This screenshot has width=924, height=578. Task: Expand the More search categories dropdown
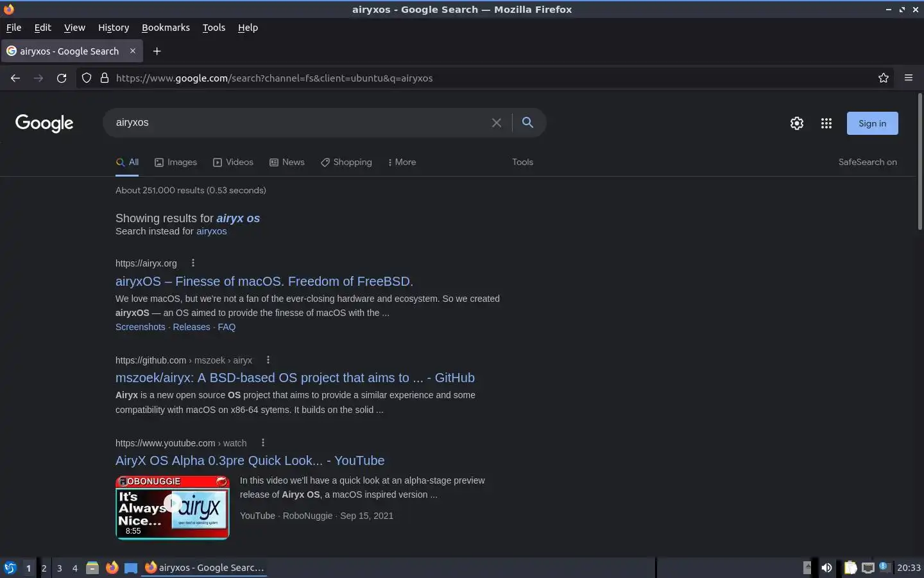402,162
